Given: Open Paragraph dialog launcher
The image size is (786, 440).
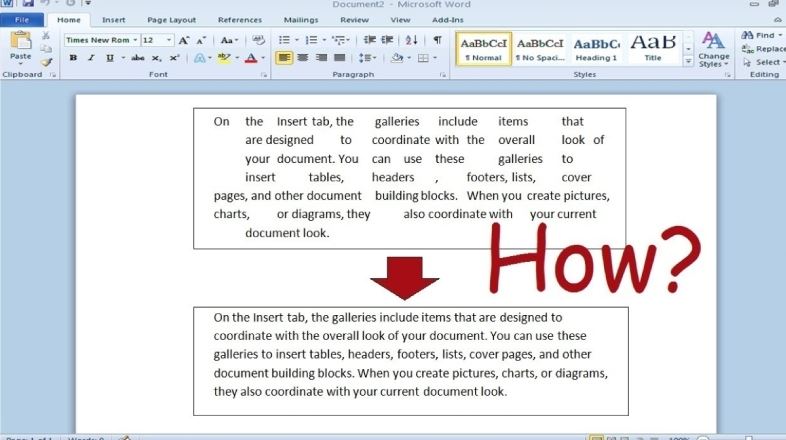Looking at the screenshot, I should (443, 75).
